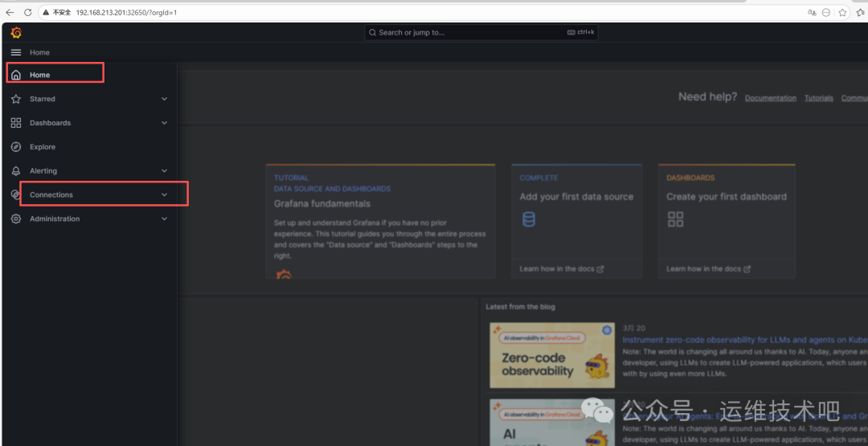Open the Tutorials link
Viewport: 868px width, 446px height.
(x=819, y=98)
